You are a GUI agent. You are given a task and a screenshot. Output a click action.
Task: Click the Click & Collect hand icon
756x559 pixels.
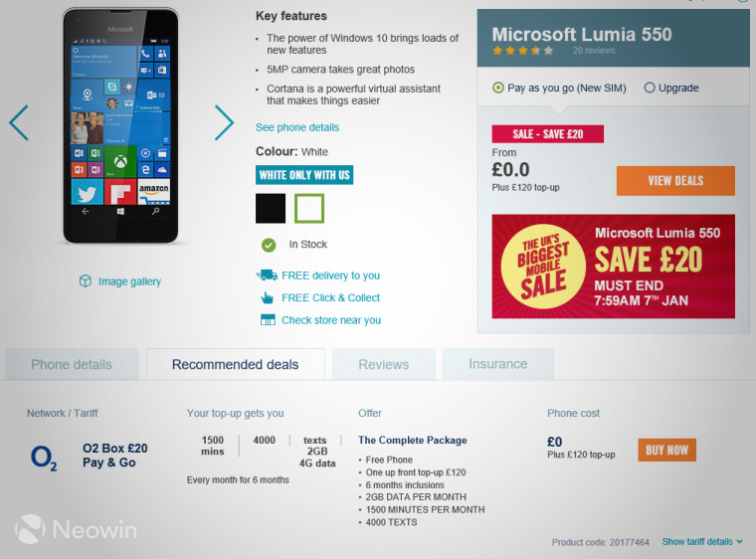click(268, 297)
